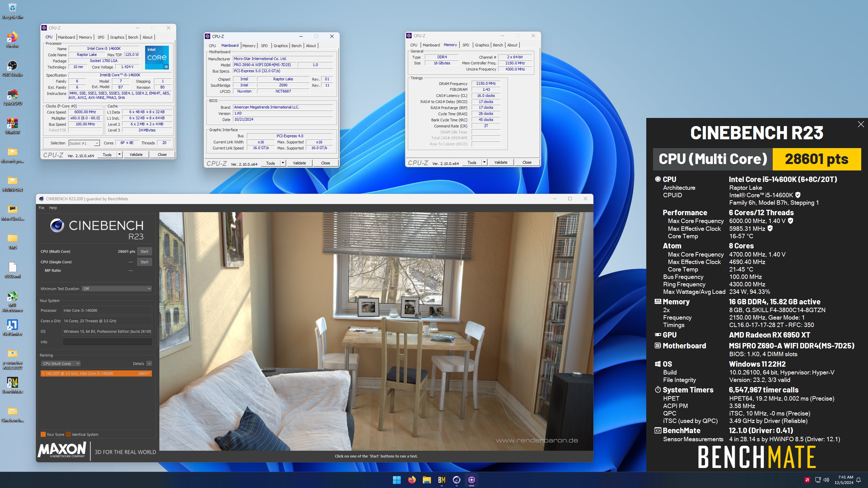Open Windows Start menu in taskbar
The image size is (868, 488).
[397, 480]
